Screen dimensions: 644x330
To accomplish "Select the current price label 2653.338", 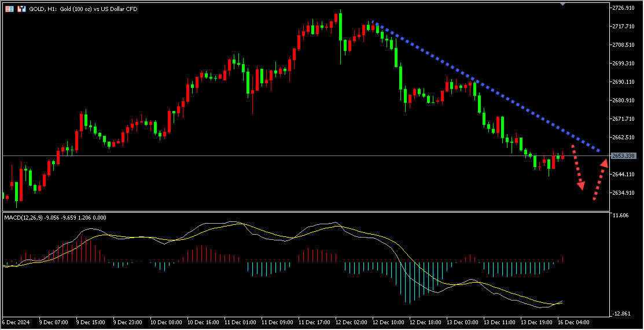I will click(x=624, y=156).
